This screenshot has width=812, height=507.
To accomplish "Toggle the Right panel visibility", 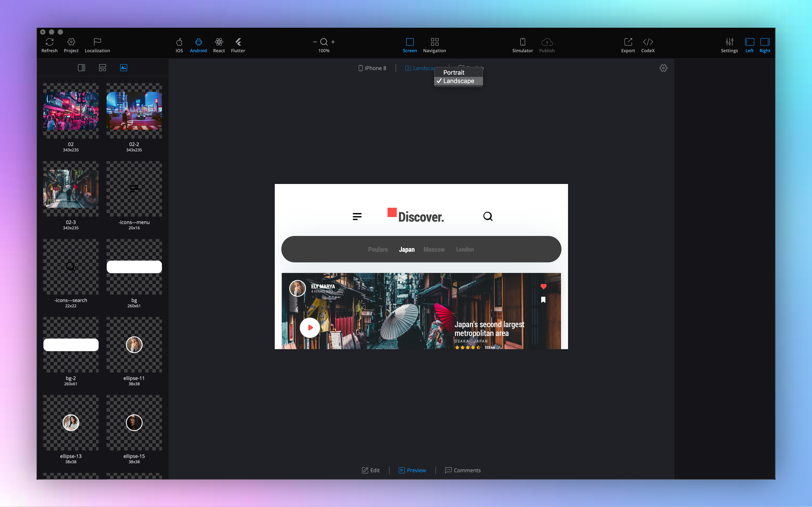I will pyautogui.click(x=765, y=42).
